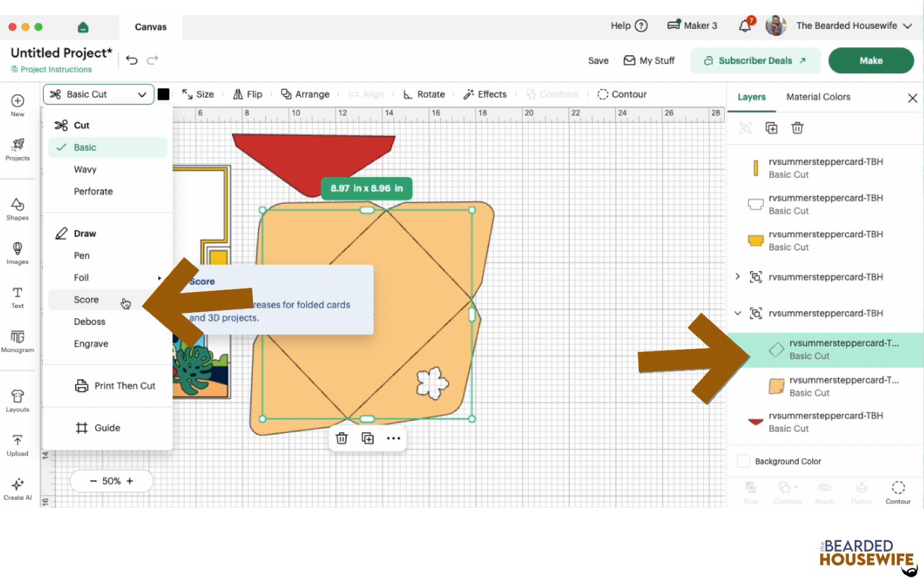Image resolution: width=924 pixels, height=587 pixels.
Task: Open the Layouts panel
Action: coord(17,401)
